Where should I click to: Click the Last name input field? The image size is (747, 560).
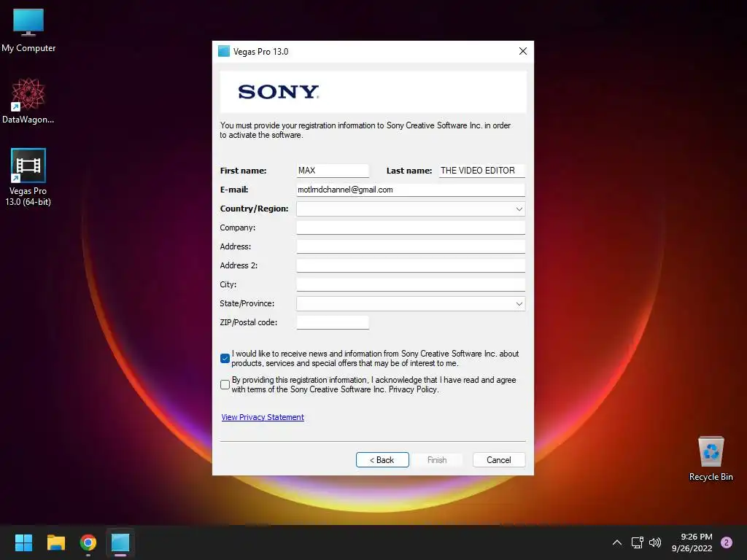click(x=481, y=171)
